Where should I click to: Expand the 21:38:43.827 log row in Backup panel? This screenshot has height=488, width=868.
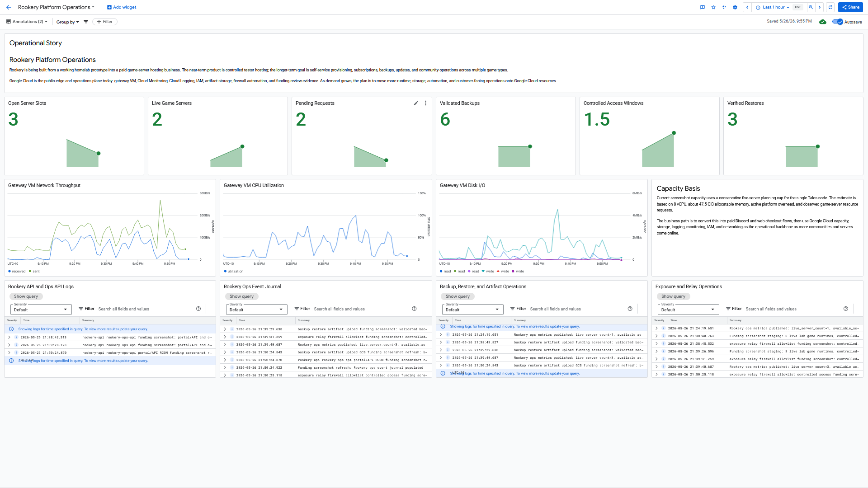(x=441, y=342)
